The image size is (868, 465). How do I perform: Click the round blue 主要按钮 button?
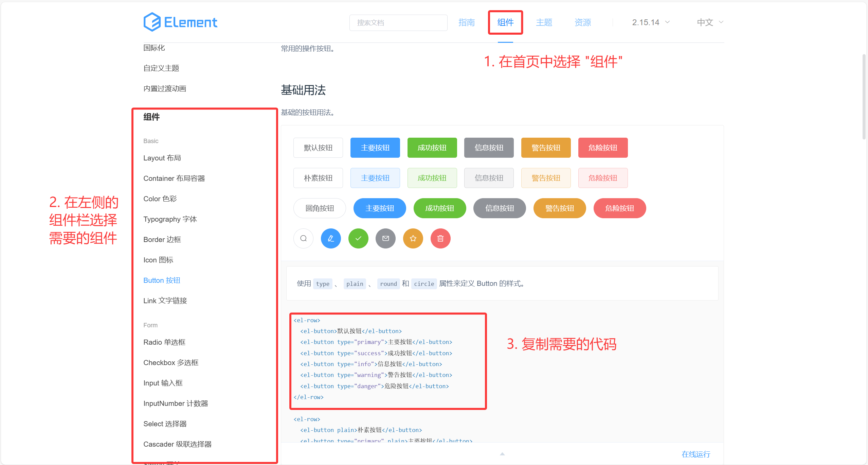click(380, 208)
